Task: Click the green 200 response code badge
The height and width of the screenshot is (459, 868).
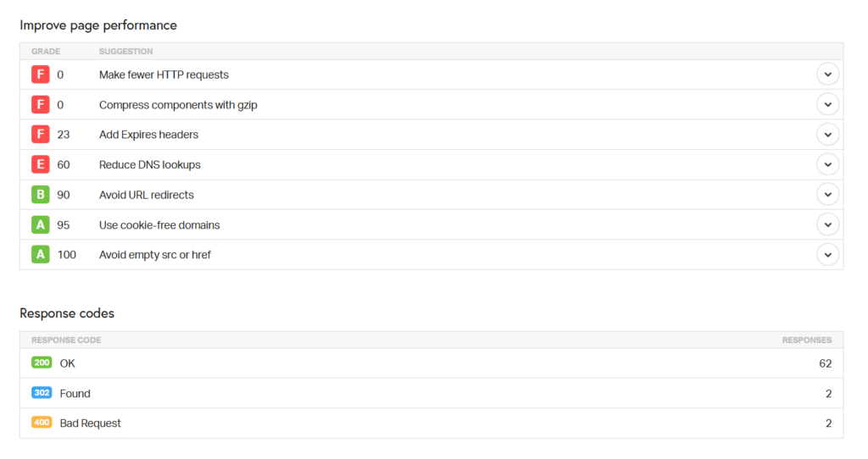Action: click(x=42, y=362)
